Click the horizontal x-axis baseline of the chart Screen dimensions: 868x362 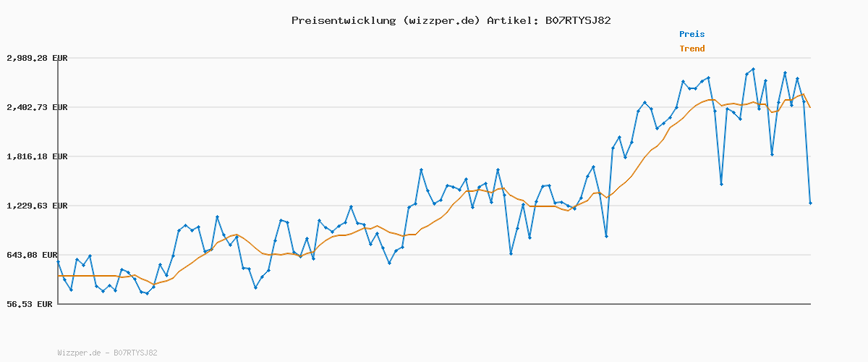tap(434, 304)
